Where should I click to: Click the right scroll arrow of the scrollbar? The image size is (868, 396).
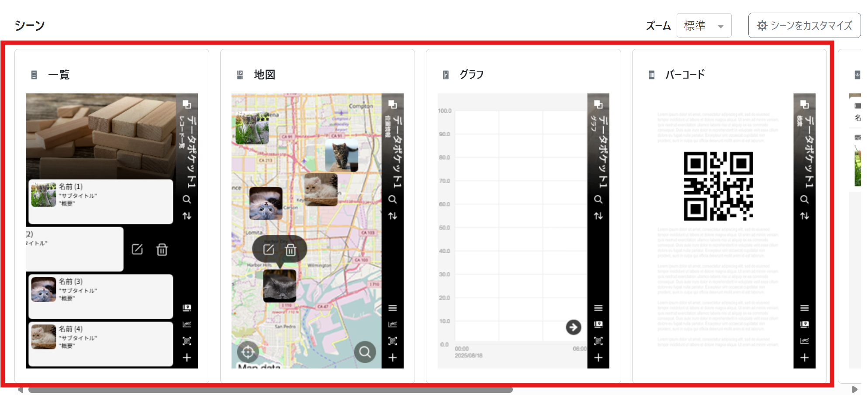pos(854,389)
